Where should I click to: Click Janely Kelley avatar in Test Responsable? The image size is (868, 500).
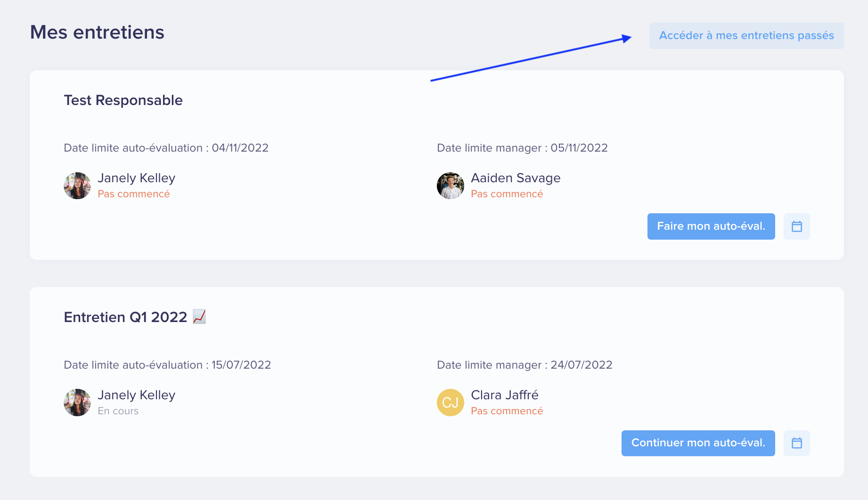[77, 185]
